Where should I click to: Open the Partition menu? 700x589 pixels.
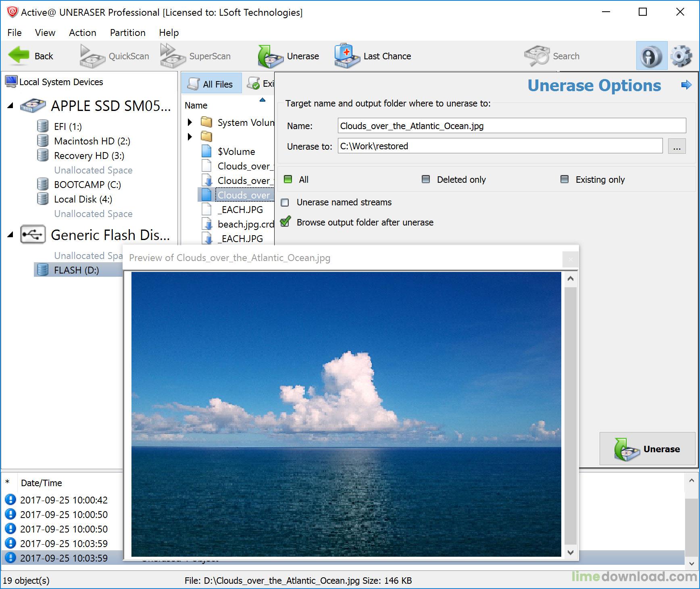[x=127, y=32]
